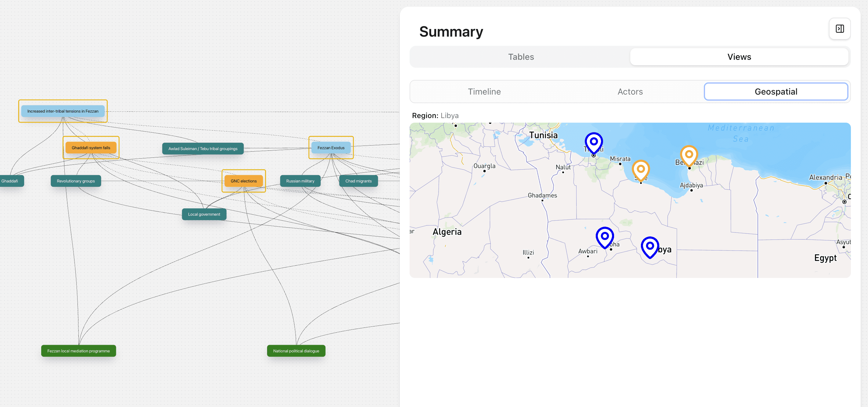Open the Actors view tab
The image size is (868, 407).
pos(630,92)
